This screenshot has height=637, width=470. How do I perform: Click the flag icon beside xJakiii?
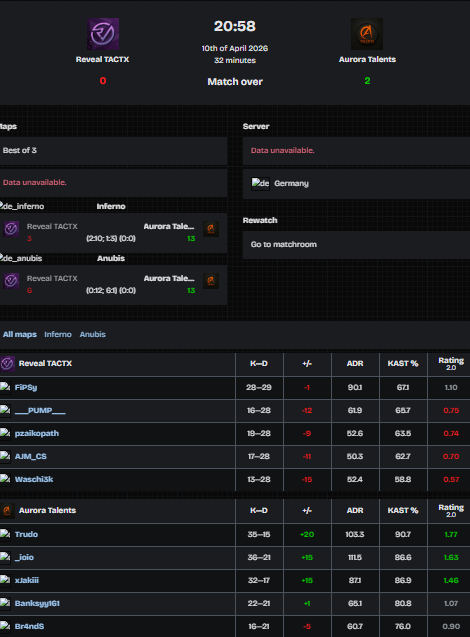(5, 580)
